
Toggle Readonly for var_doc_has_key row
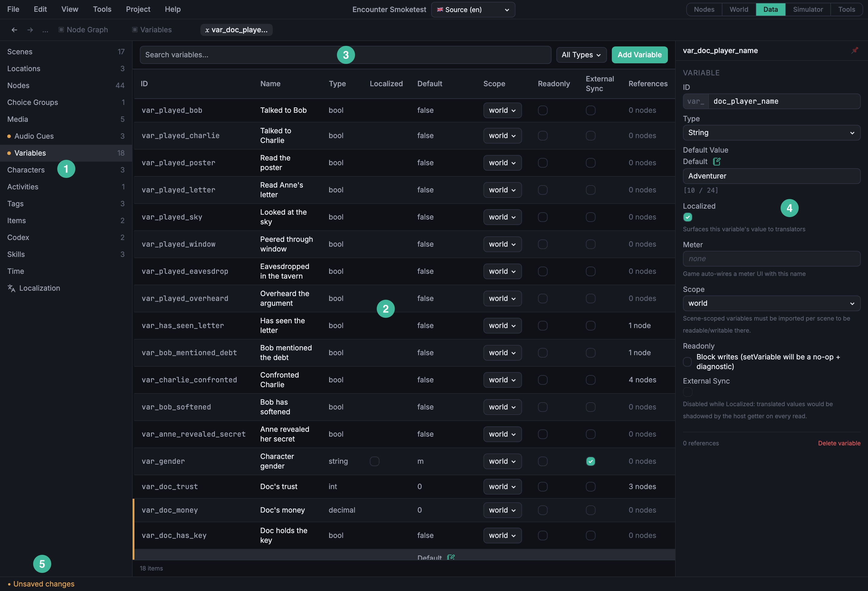[x=543, y=535]
